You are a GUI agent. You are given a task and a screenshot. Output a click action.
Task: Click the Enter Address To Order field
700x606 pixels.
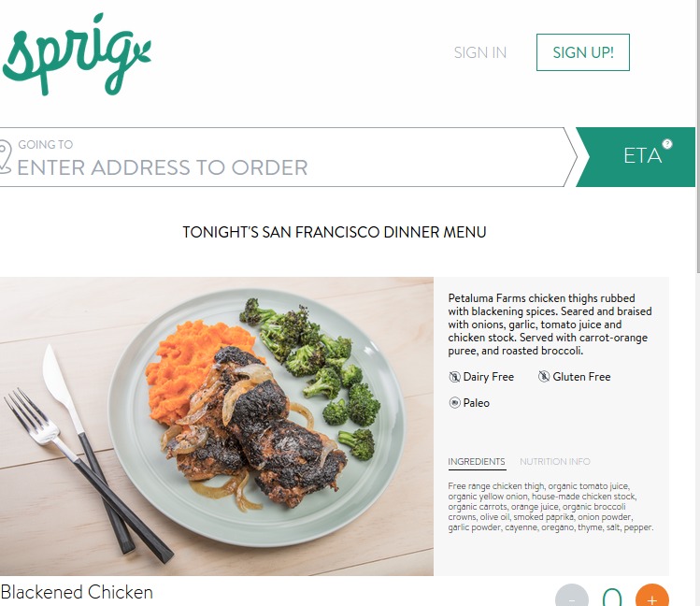pyautogui.click(x=286, y=157)
